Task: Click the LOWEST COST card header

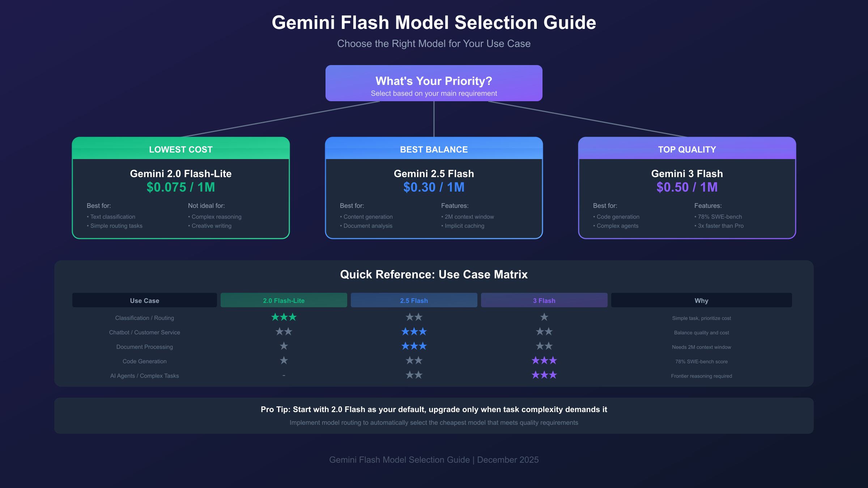Action: click(181, 149)
